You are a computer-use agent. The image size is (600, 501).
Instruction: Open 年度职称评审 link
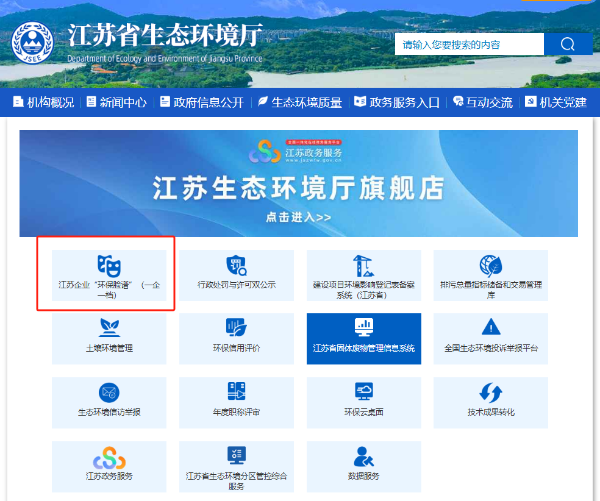point(236,403)
